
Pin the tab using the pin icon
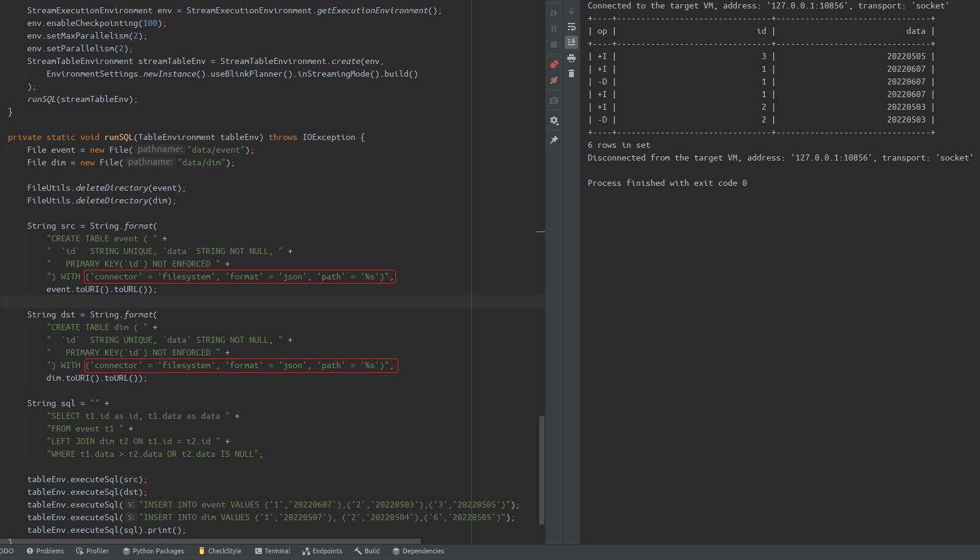click(554, 140)
